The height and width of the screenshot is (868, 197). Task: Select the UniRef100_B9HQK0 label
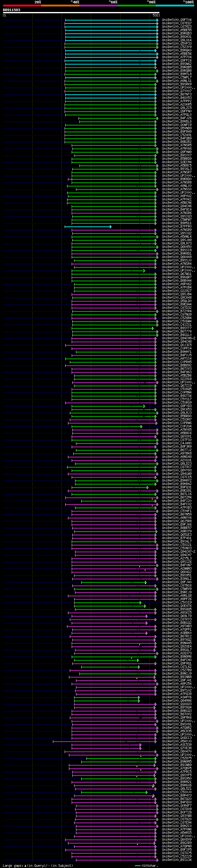coord(176,50)
